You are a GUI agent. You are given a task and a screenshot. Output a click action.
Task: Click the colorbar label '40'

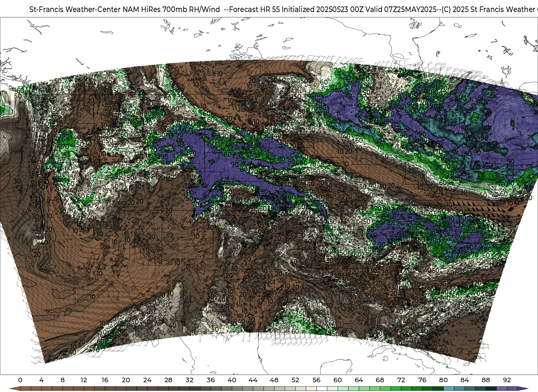[232, 380]
